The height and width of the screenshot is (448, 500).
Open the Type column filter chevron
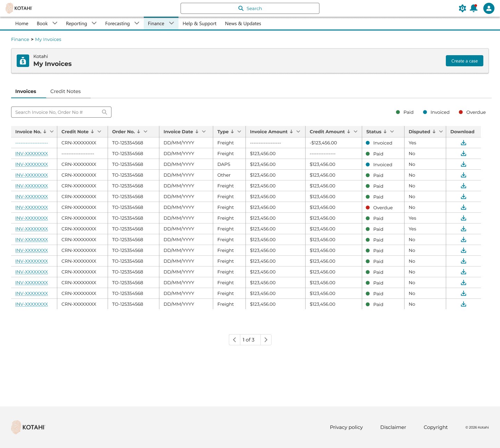click(x=239, y=132)
